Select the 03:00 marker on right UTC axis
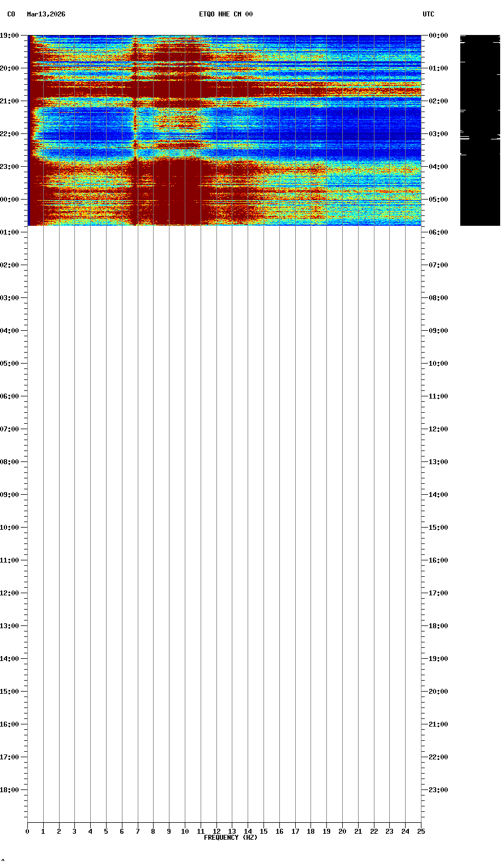The width and height of the screenshot is (504, 866). [438, 134]
